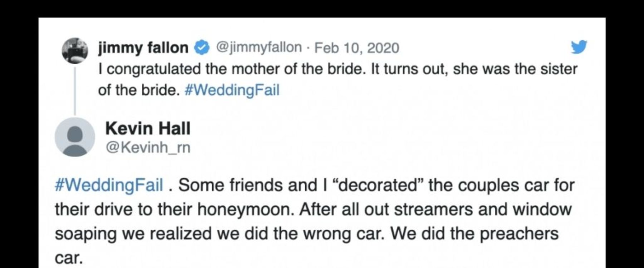The width and height of the screenshot is (644, 268).
Task: Click the Feb 10, 2020 timestamp
Action: click(357, 48)
